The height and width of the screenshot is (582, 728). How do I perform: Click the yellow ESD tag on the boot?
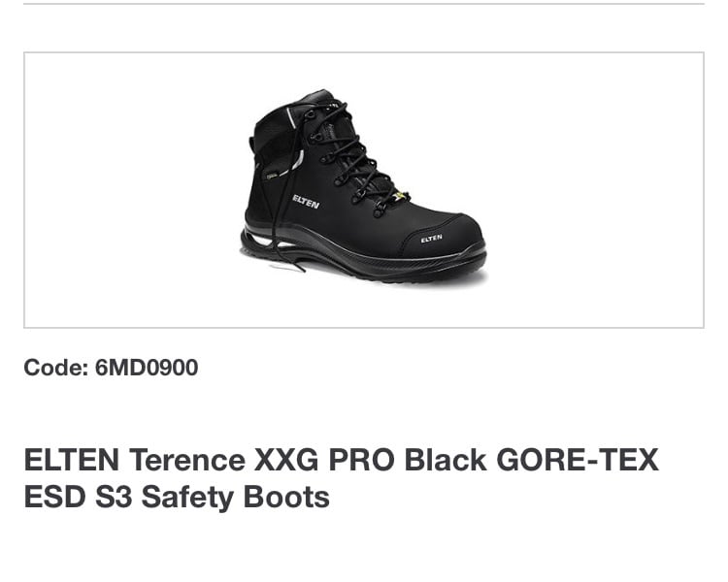(402, 196)
